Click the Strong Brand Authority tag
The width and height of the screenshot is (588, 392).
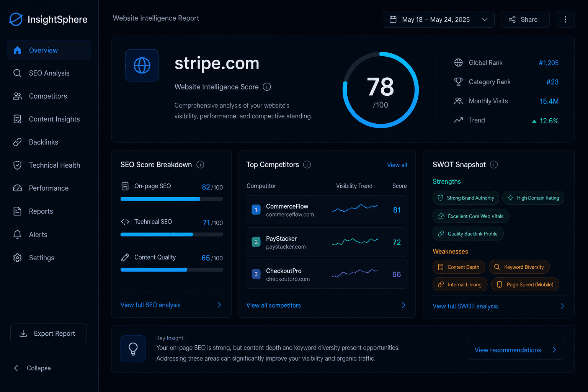point(466,198)
